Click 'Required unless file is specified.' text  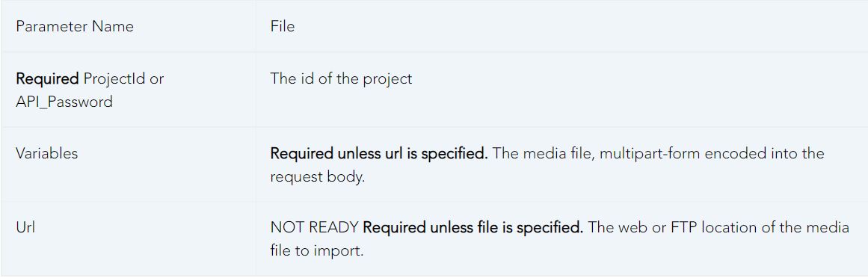point(473,228)
